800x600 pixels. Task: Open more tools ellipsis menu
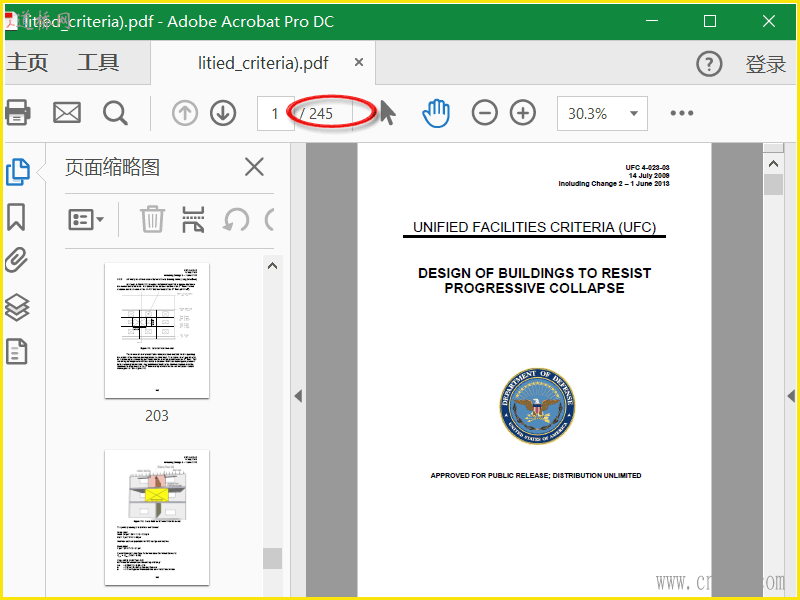[x=682, y=113]
